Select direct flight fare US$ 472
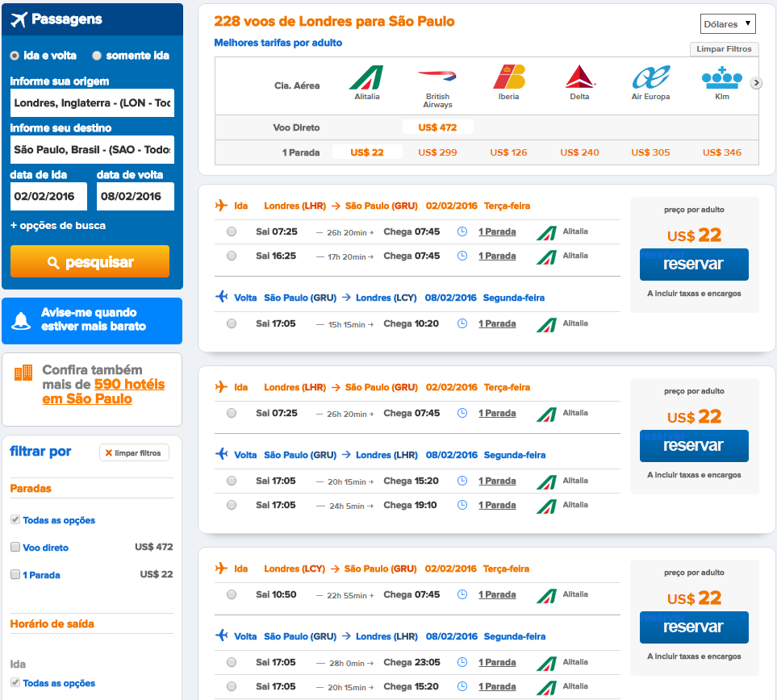Viewport: 777px width, 700px height. pos(437,127)
